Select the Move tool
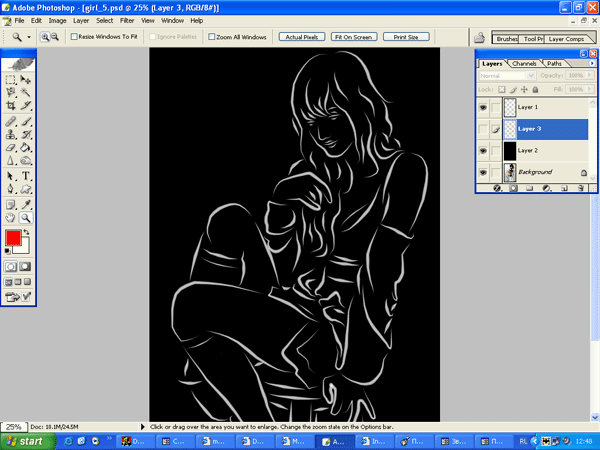Screen dimensions: 600x450 26,80
